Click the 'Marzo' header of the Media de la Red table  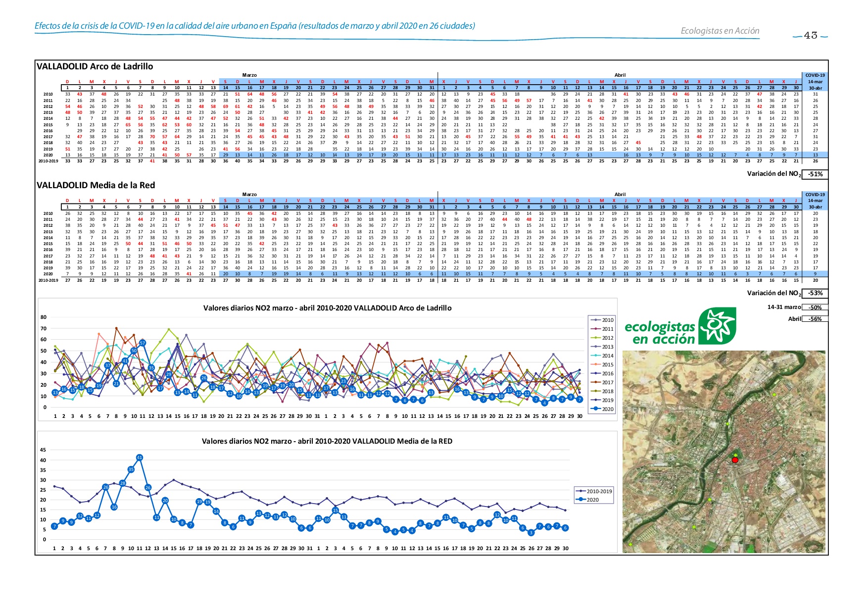tap(249, 194)
